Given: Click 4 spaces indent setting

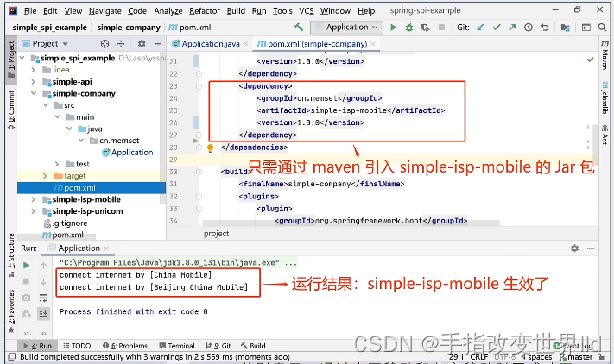Looking at the screenshot, I should 536,357.
